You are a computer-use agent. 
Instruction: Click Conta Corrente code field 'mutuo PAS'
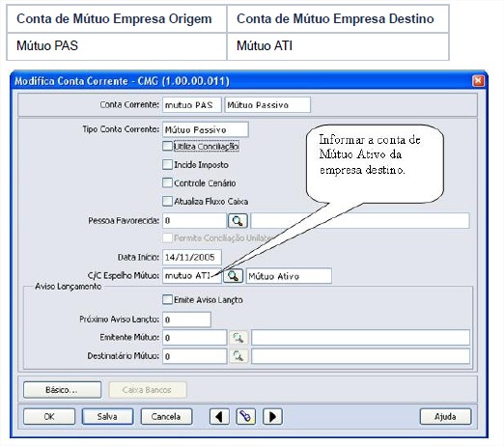[192, 105]
